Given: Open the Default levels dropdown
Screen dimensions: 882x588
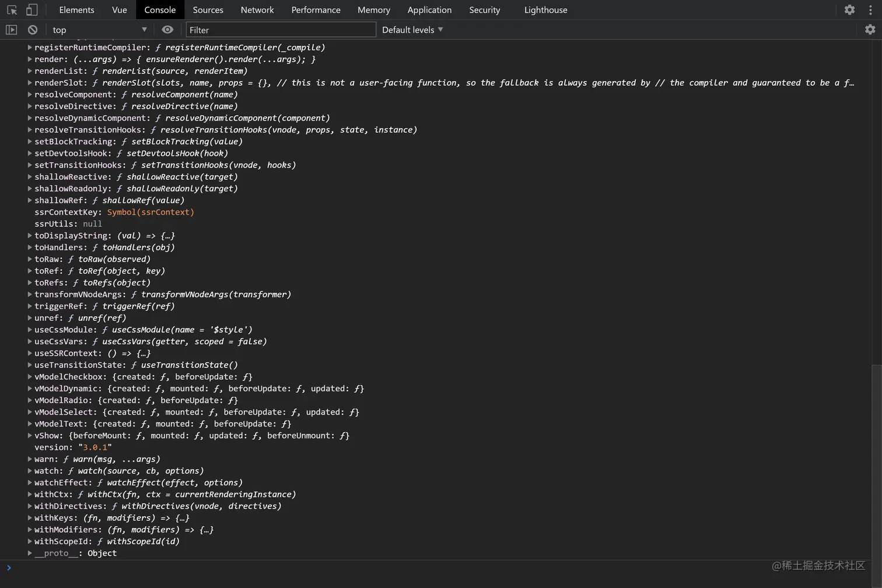Looking at the screenshot, I should coord(412,30).
